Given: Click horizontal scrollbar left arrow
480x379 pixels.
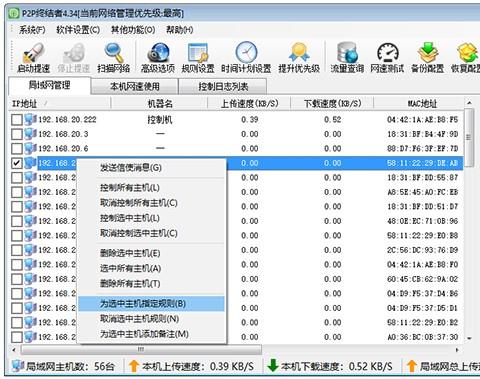Looking at the screenshot, I should [x=14, y=350].
